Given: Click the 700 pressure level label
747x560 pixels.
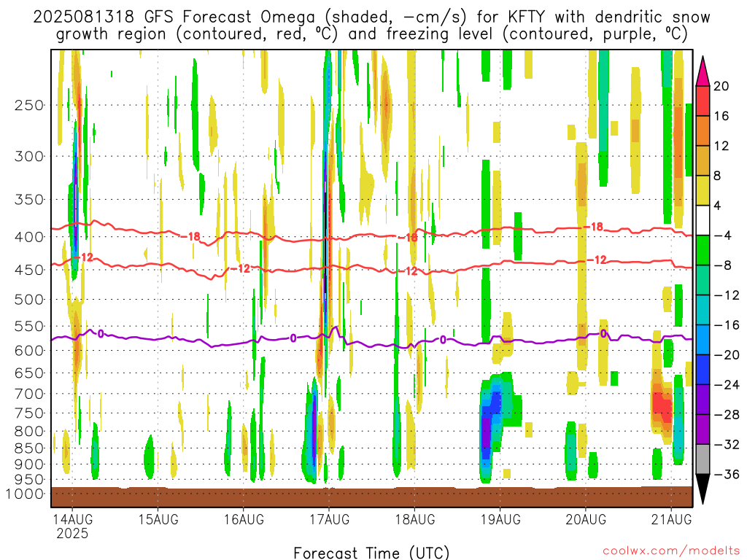Looking at the screenshot, I should pos(29,394).
